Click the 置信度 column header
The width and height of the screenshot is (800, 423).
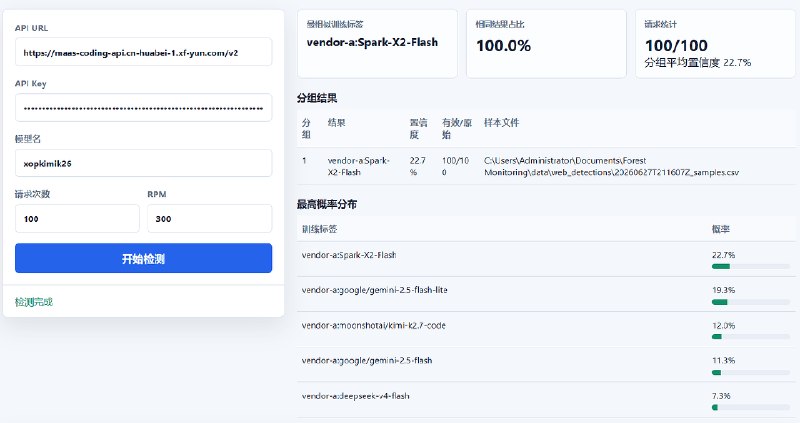(x=418, y=128)
